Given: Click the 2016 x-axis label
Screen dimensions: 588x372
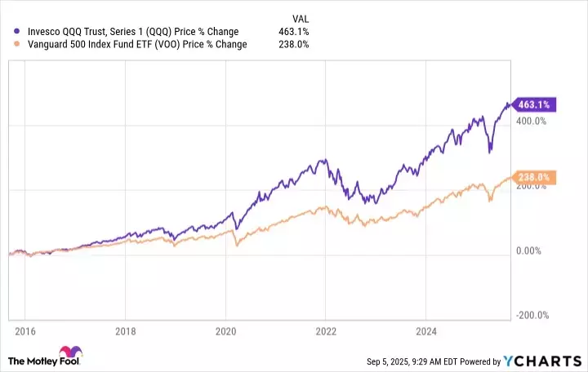Looking at the screenshot, I should pyautogui.click(x=24, y=332).
